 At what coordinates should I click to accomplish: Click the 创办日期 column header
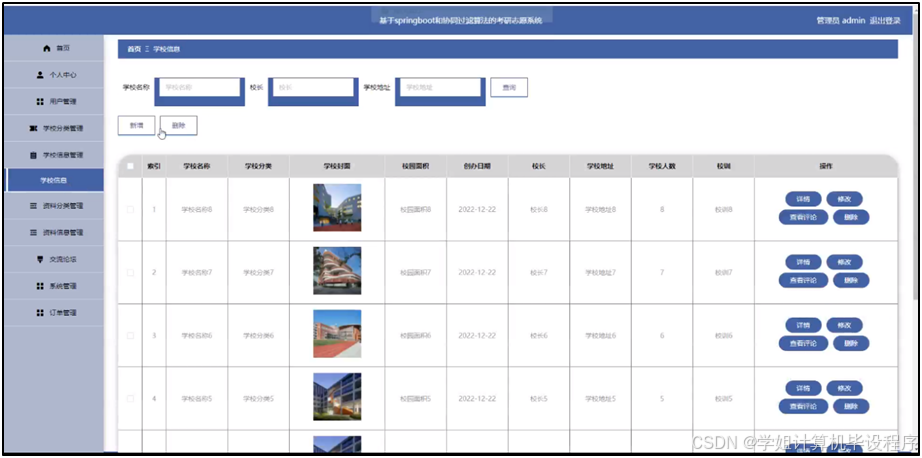(477, 166)
